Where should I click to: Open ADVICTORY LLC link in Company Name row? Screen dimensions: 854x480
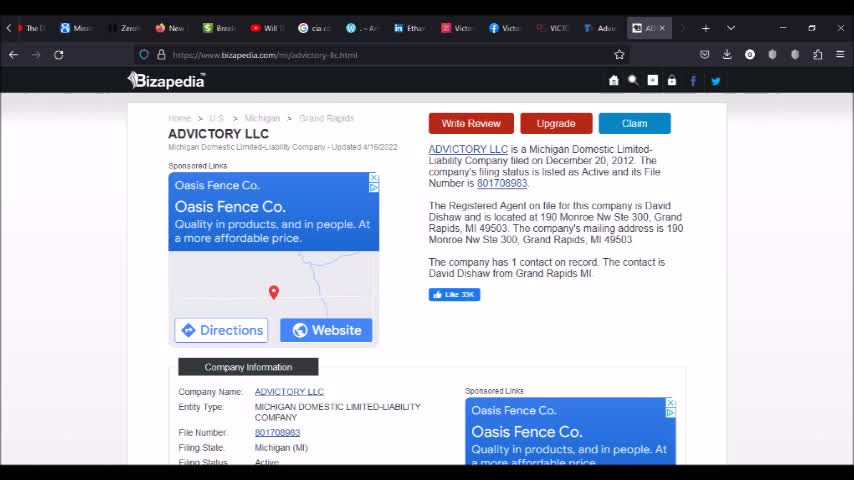point(289,392)
